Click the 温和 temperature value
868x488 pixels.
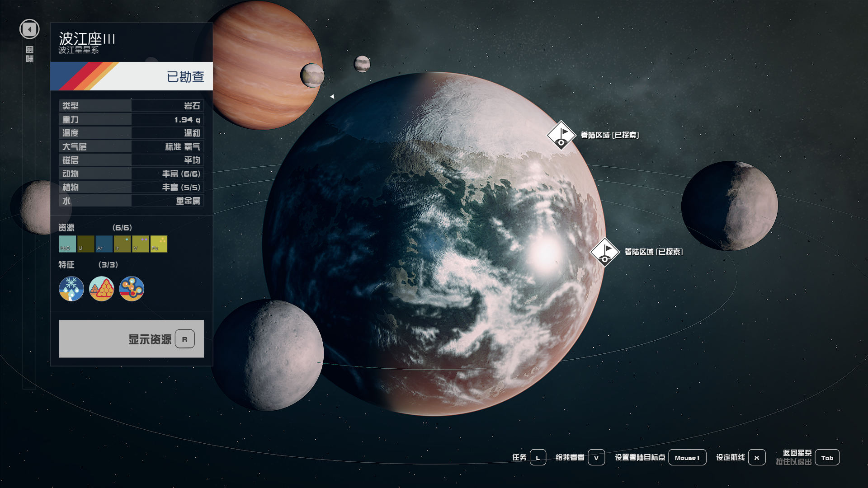(x=192, y=133)
